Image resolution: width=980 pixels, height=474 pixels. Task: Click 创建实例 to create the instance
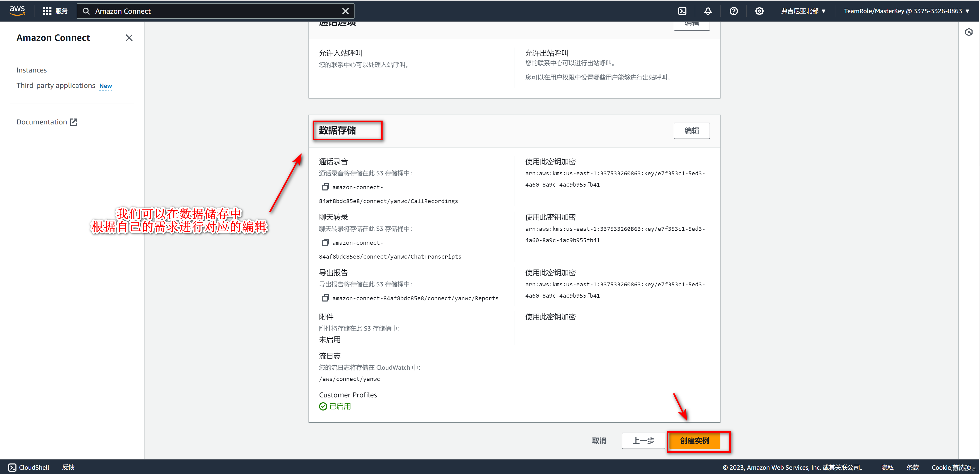pyautogui.click(x=694, y=441)
